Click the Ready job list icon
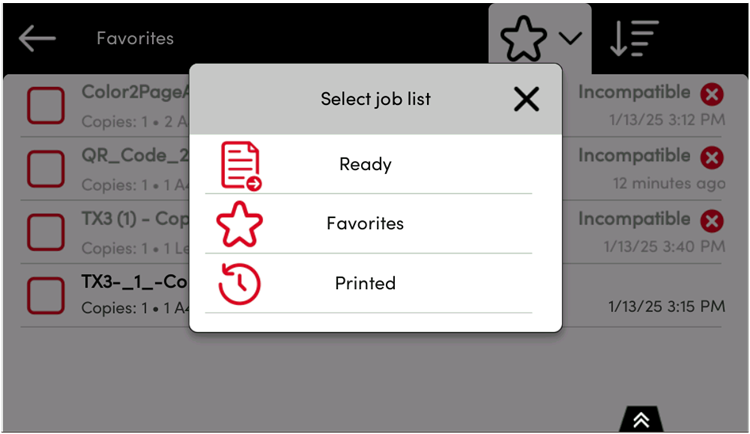The image size is (750, 434). [240, 165]
